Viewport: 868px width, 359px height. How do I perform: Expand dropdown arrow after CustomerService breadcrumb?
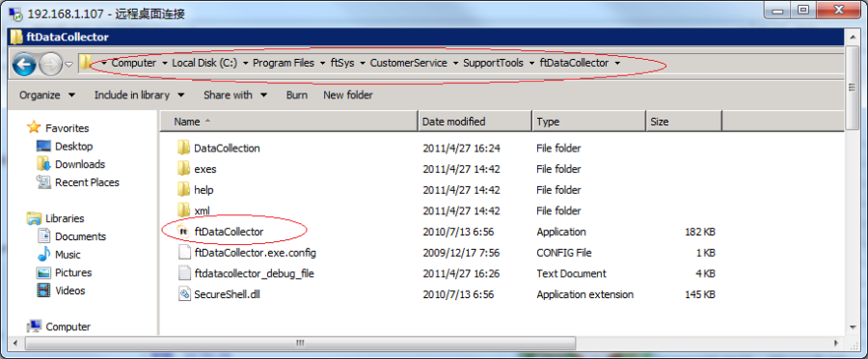point(455,63)
